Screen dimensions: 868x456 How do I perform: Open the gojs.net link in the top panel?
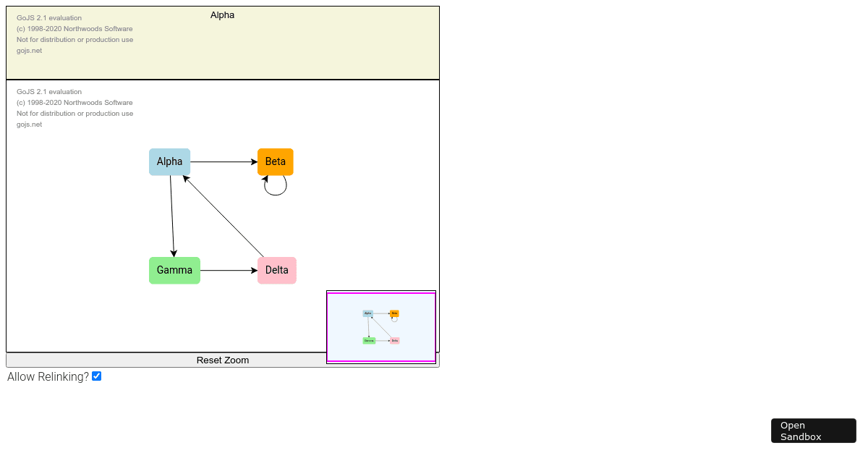[29, 50]
